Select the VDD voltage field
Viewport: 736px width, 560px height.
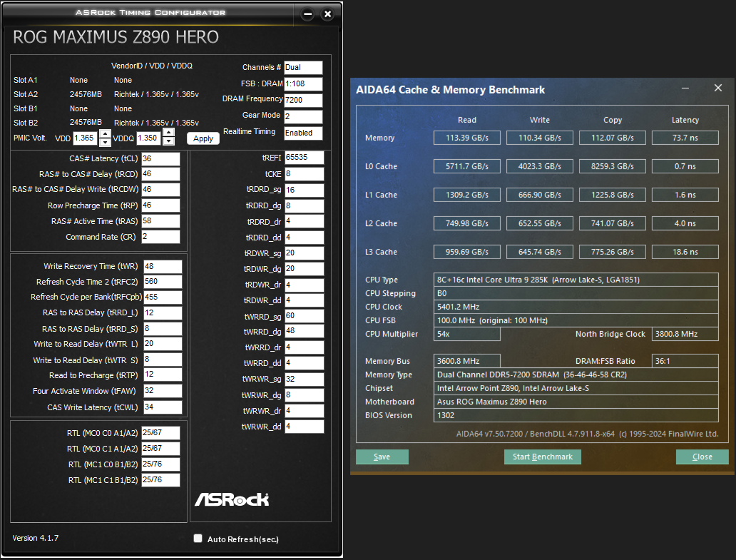coord(85,138)
